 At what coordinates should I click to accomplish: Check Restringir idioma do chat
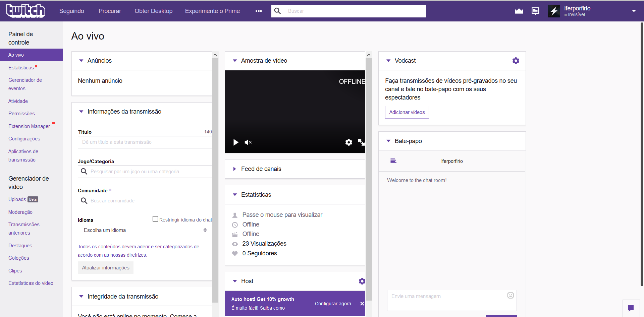(155, 219)
